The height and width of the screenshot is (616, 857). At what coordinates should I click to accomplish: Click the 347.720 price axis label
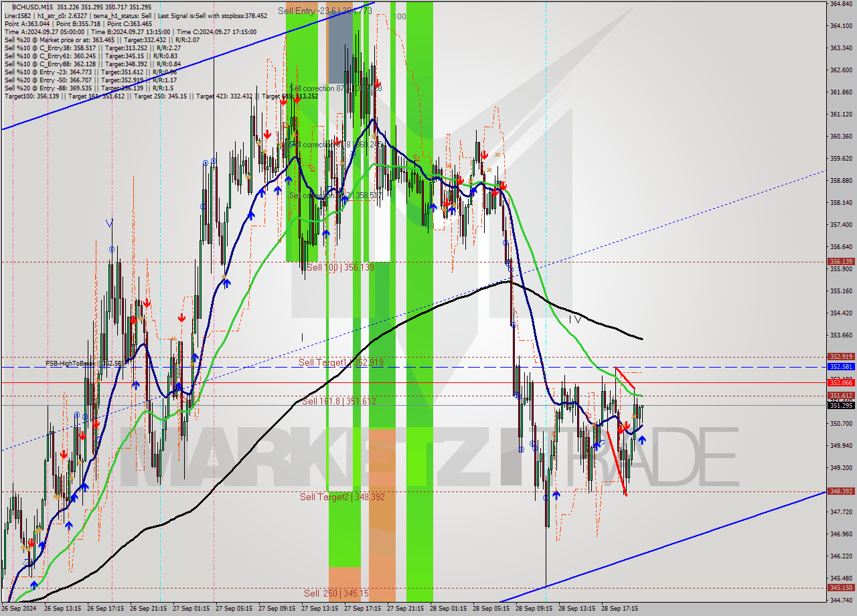(x=841, y=512)
